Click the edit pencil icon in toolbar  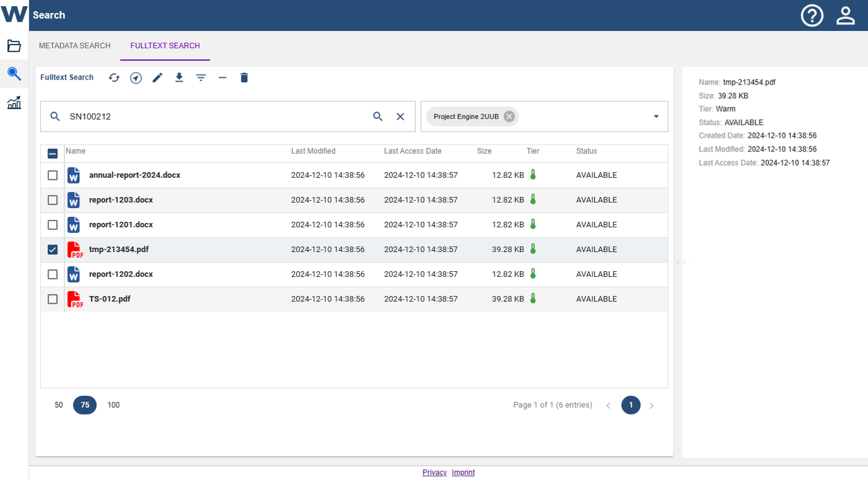click(158, 78)
